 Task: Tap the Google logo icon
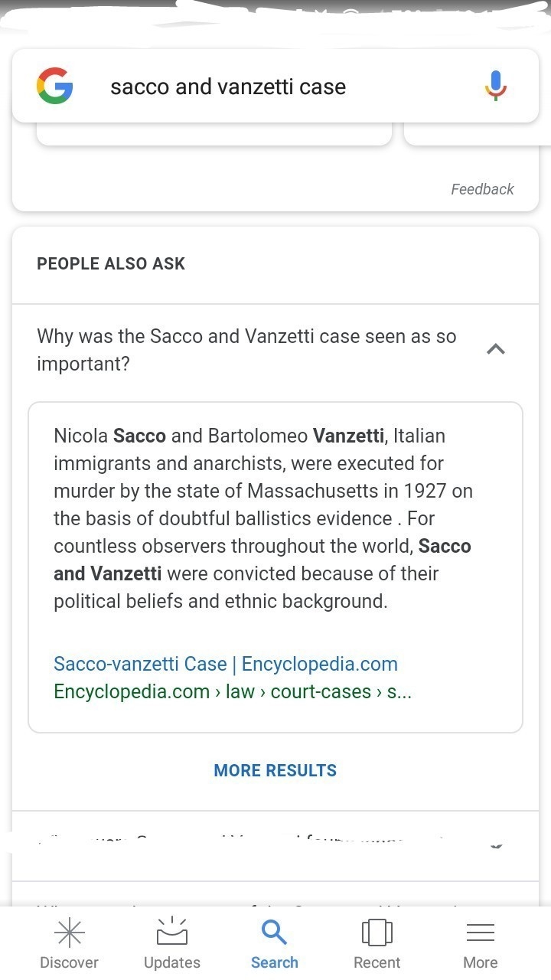[x=54, y=86]
